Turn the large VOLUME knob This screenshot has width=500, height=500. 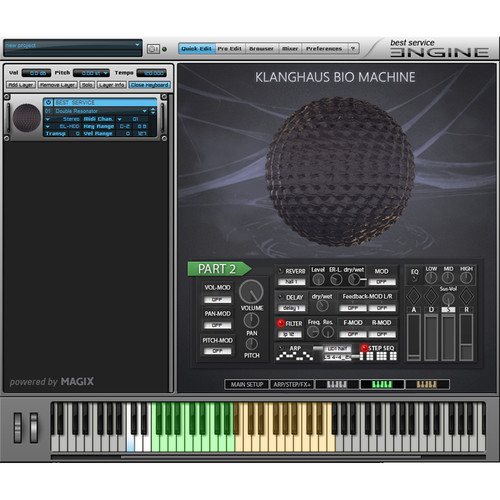tap(251, 291)
